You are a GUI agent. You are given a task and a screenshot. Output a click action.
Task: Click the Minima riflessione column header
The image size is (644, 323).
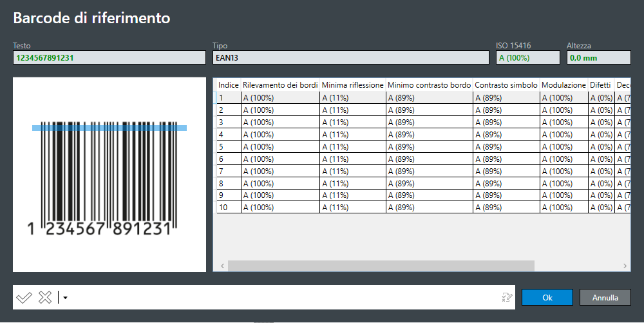tap(352, 85)
